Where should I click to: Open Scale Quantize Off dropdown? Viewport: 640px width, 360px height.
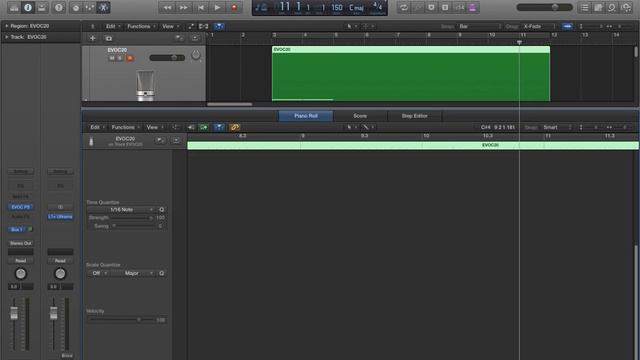click(98, 273)
